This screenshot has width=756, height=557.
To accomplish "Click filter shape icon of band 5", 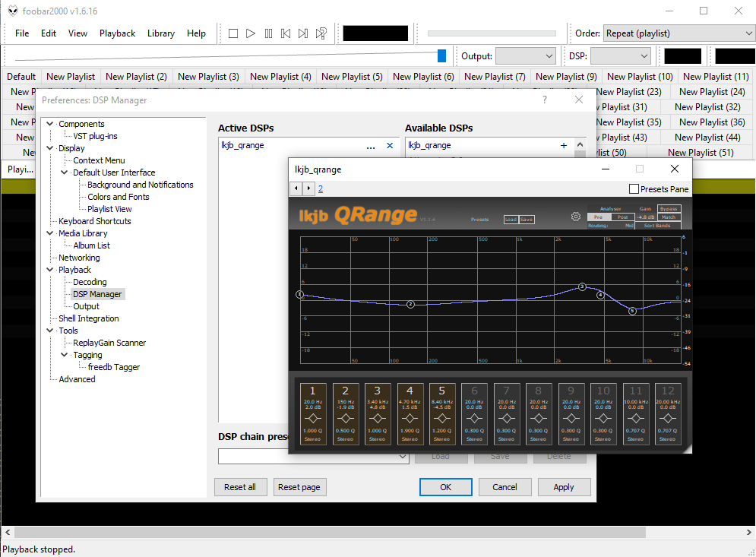I will (x=442, y=419).
